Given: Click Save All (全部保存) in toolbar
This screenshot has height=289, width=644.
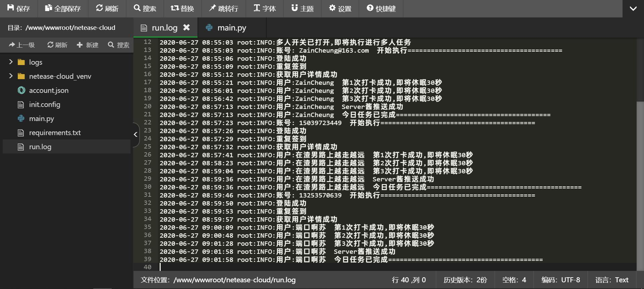Looking at the screenshot, I should click(63, 8).
